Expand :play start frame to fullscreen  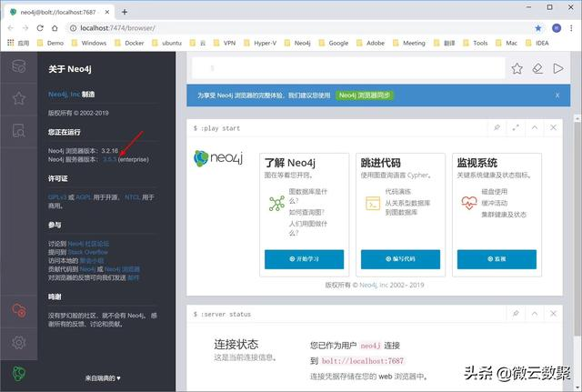516,127
